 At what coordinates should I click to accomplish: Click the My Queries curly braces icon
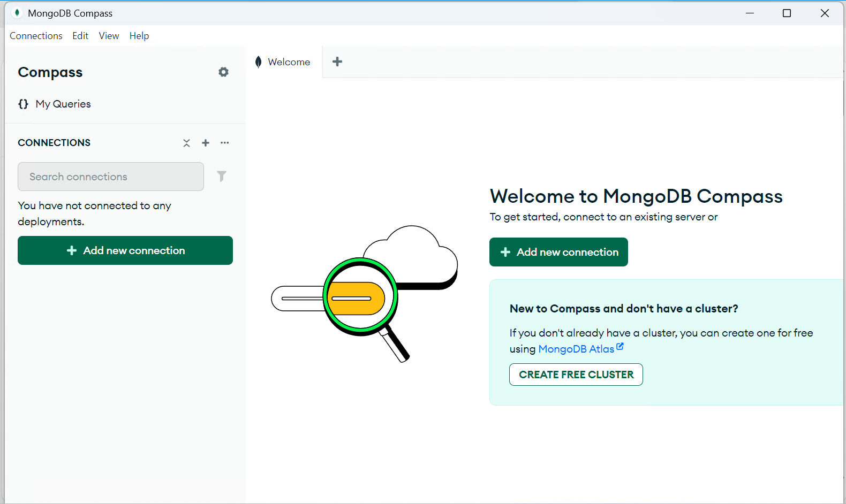(x=24, y=104)
